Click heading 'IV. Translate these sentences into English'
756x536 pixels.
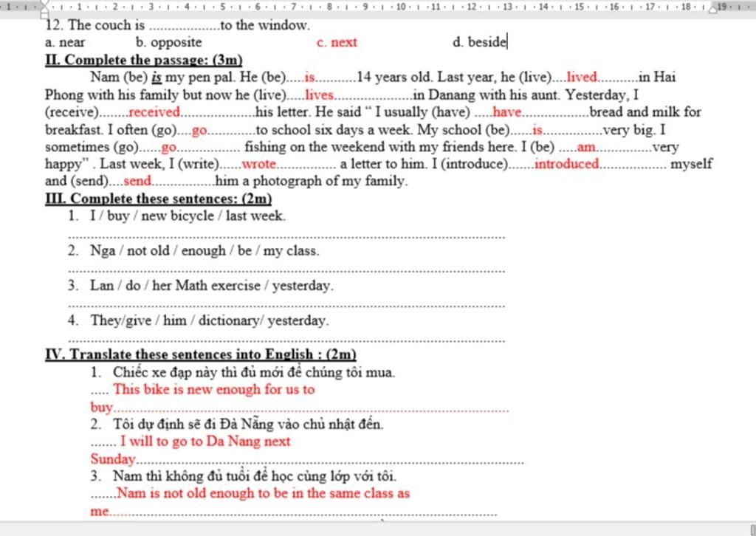(201, 354)
